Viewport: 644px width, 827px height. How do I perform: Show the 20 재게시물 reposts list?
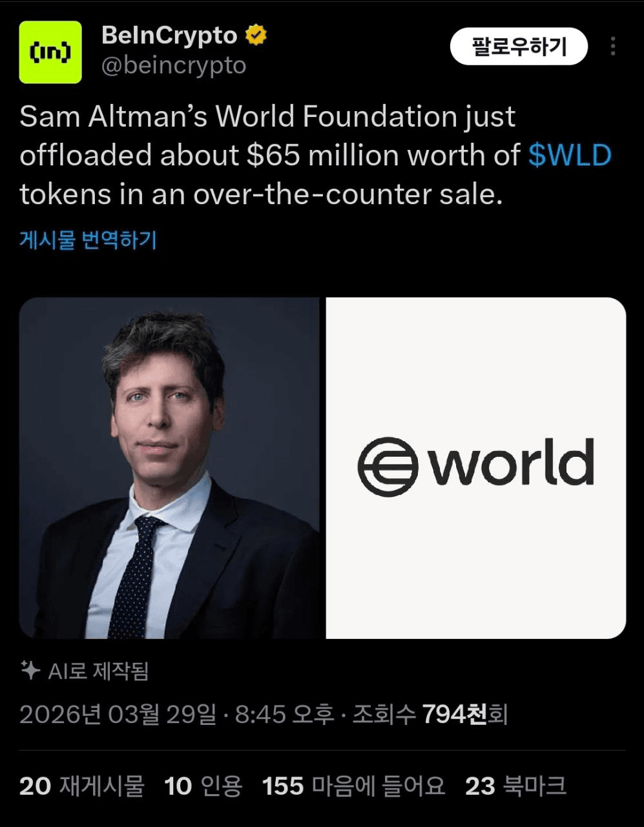coord(82,786)
